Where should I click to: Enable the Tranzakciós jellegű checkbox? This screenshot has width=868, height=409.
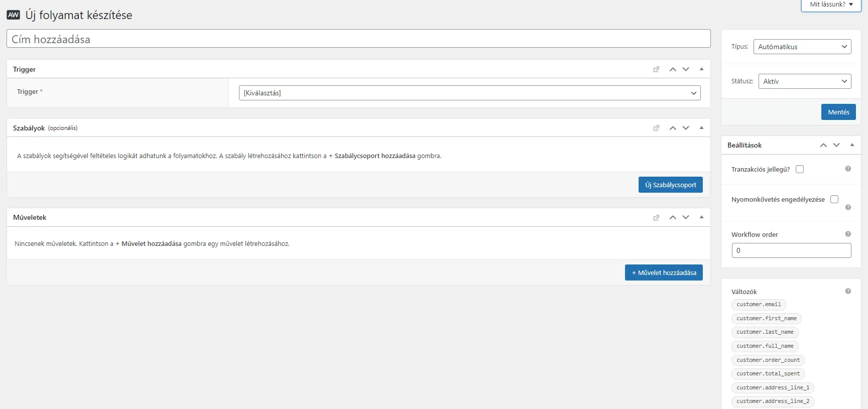pyautogui.click(x=800, y=169)
